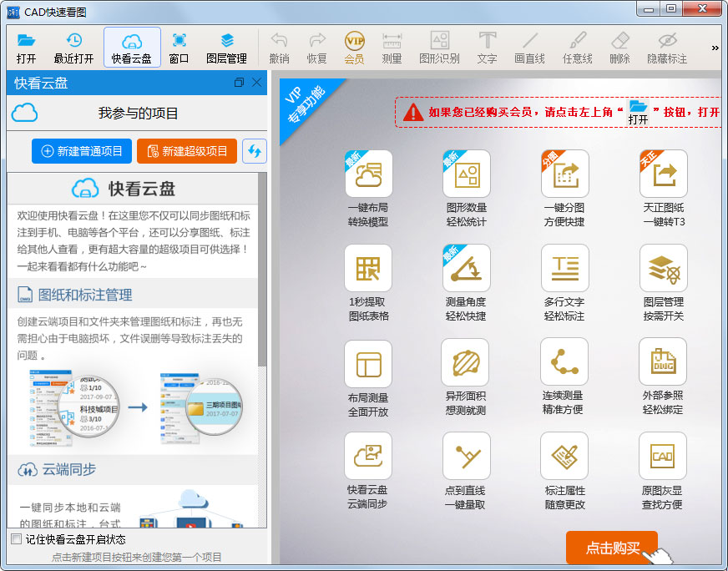
Task: Open the VIP 会员 membership icon
Action: click(x=354, y=48)
